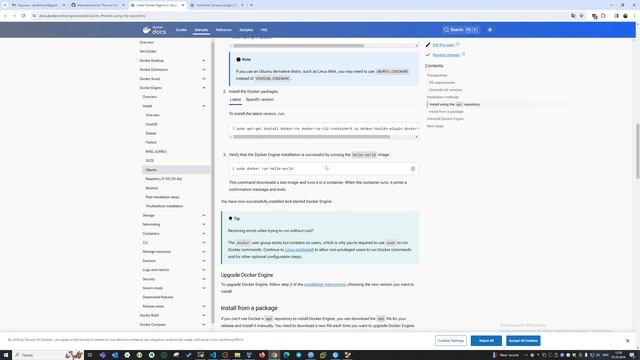The height and width of the screenshot is (360, 640).
Task: Toggle the dark/light theme icon in header
Action: [x=490, y=30]
